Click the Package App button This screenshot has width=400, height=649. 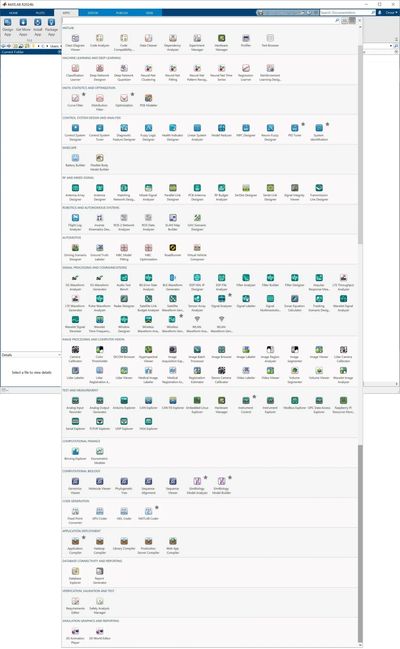pos(51,27)
